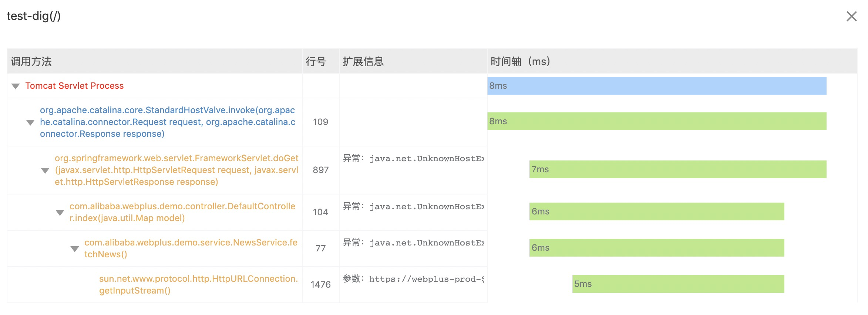The width and height of the screenshot is (868, 315).
Task: Click the 扩展信息 column header
Action: coord(363,61)
